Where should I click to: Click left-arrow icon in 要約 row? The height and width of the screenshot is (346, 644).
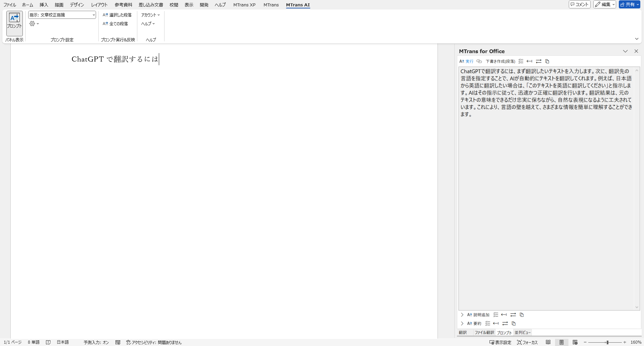(496, 323)
